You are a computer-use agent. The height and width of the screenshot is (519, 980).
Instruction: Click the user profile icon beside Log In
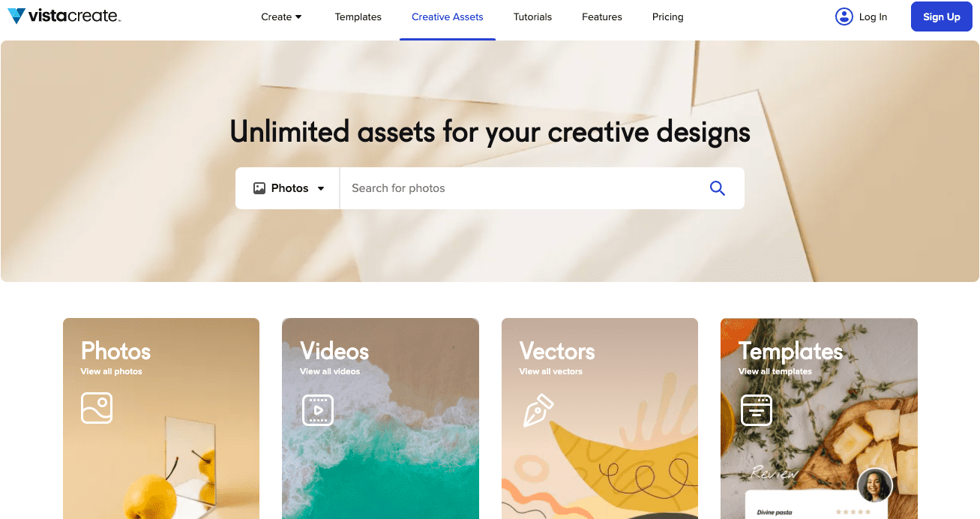point(844,16)
